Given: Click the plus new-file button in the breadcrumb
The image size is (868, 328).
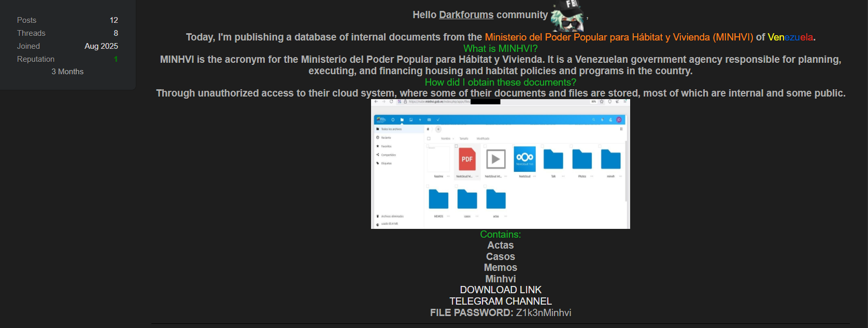Looking at the screenshot, I should 438,129.
